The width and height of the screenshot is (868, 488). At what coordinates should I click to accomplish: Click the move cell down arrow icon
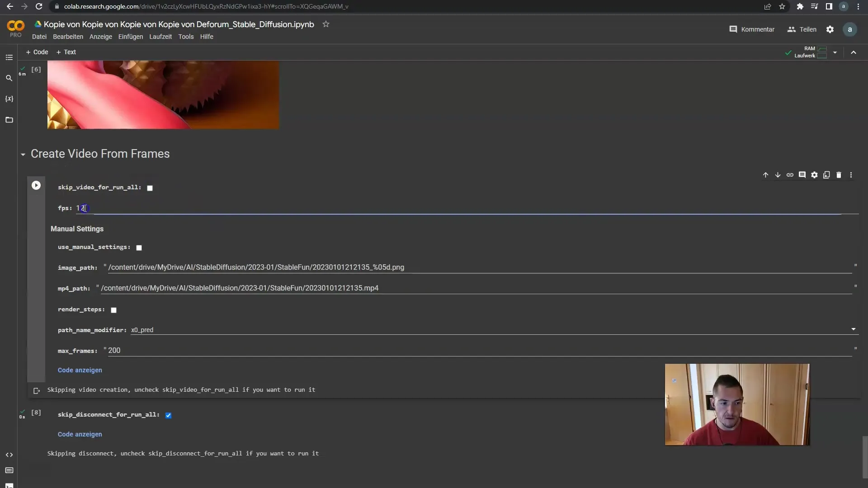(778, 174)
